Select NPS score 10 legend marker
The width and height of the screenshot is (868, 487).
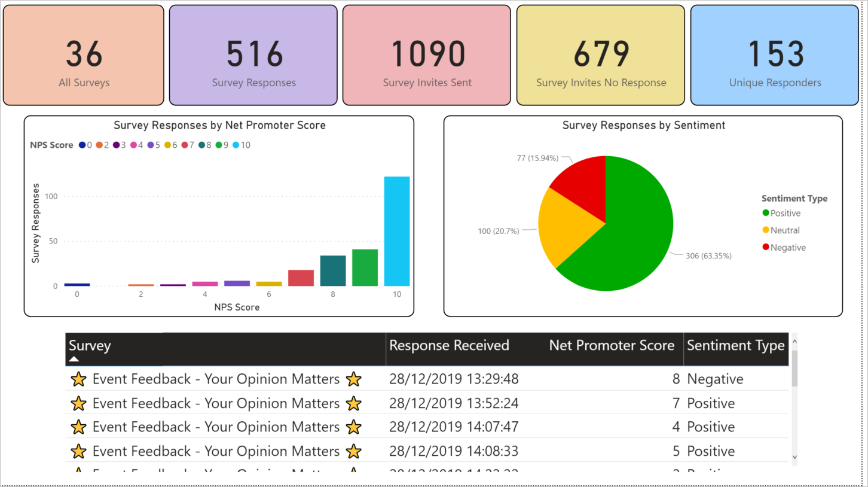point(236,145)
